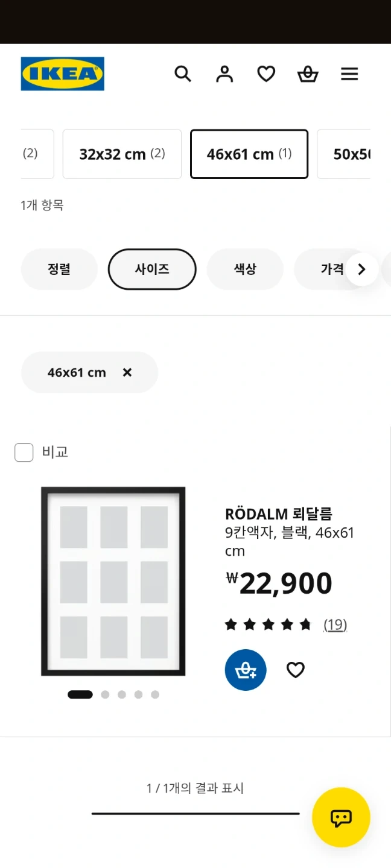
Task: Open the search magnifier icon
Action: (183, 74)
